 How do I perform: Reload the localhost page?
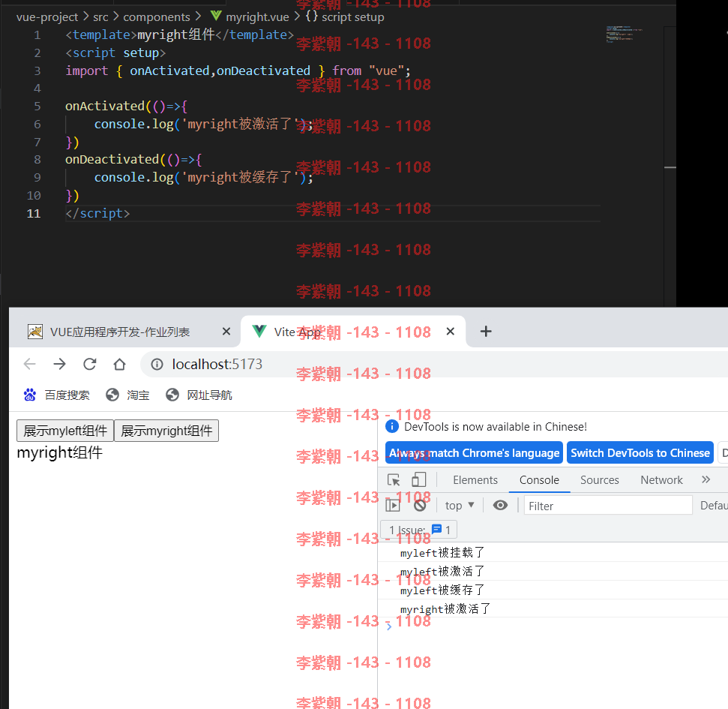tap(90, 364)
